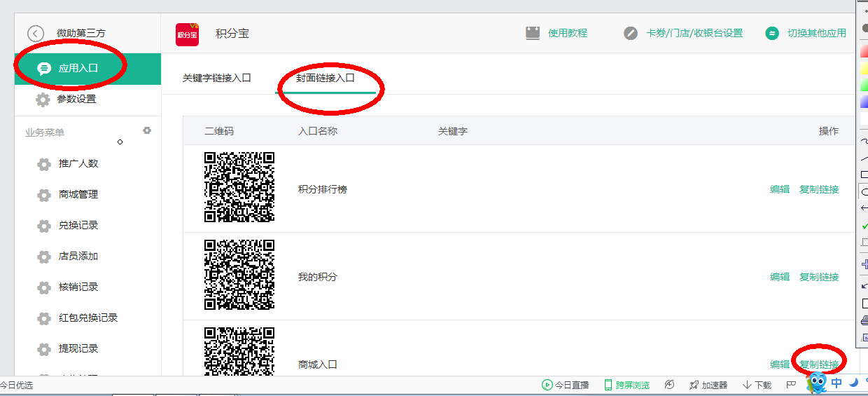Click the 商城入口 entry name
The width and height of the screenshot is (868, 396).
pyautogui.click(x=318, y=364)
